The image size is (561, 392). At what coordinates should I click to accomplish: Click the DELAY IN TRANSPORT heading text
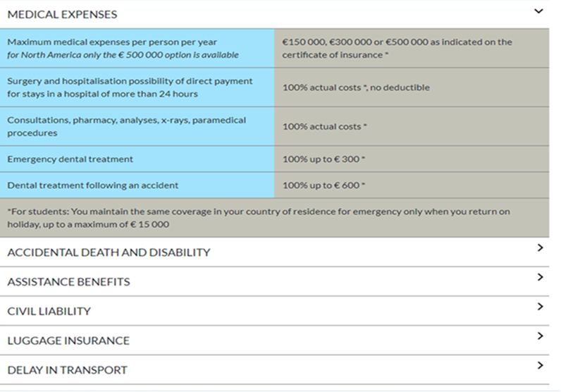(x=67, y=370)
